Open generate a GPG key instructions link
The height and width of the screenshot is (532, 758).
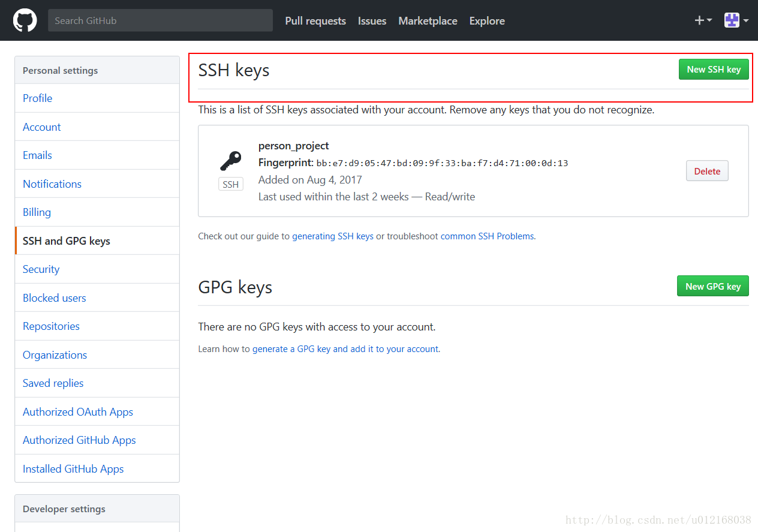pyautogui.click(x=345, y=349)
